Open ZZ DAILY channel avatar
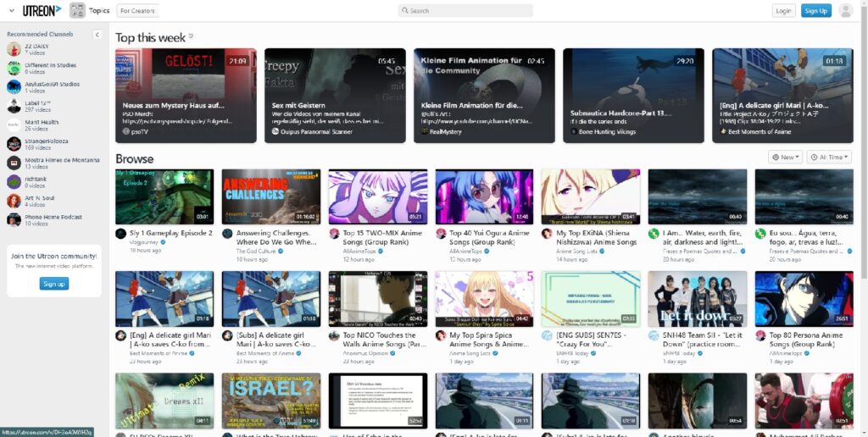This screenshot has width=868, height=437. (14, 49)
